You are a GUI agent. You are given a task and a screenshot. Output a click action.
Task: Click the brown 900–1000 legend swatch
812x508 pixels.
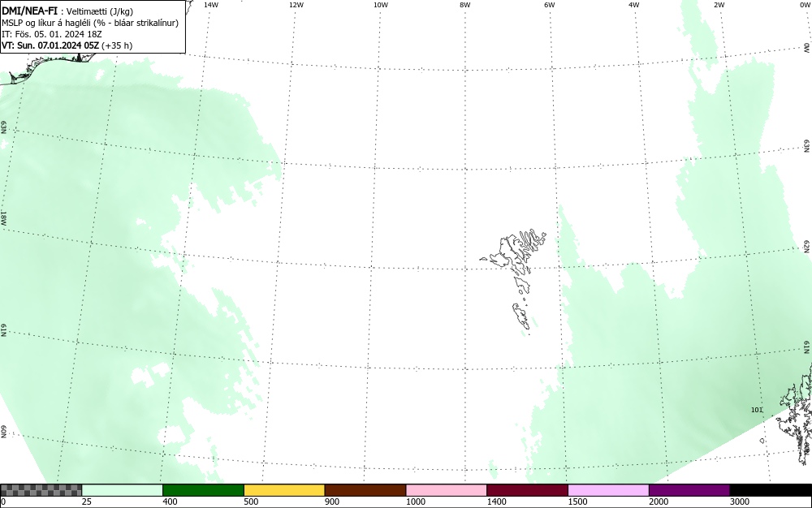pyautogui.click(x=365, y=490)
